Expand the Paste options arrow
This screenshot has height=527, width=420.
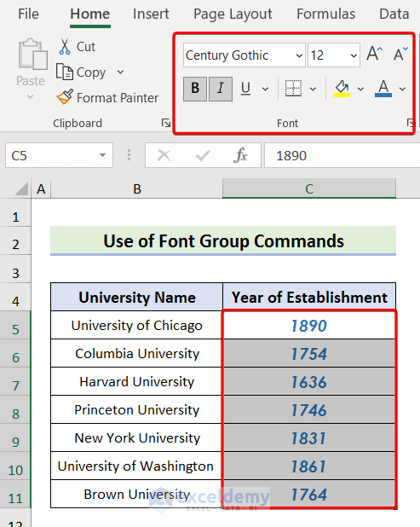[30, 97]
